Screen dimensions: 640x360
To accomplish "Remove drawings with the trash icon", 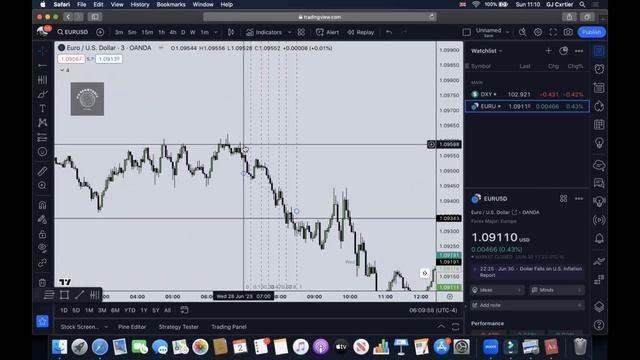I will click(42, 282).
